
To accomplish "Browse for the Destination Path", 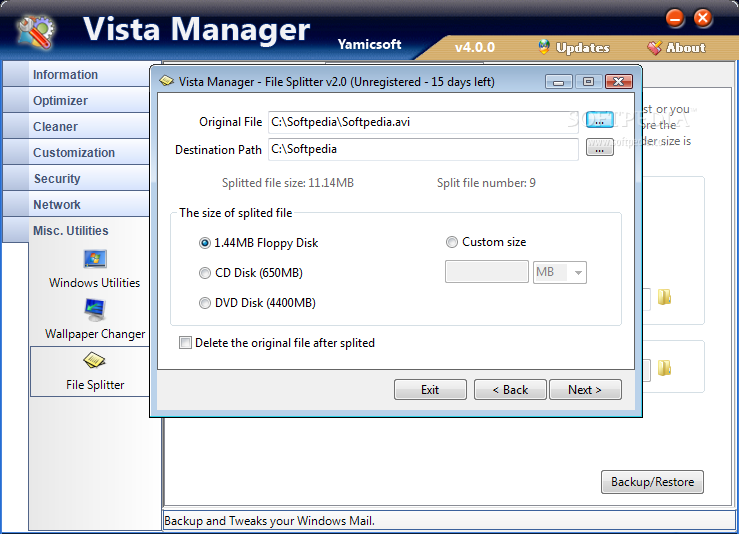I will (x=599, y=148).
